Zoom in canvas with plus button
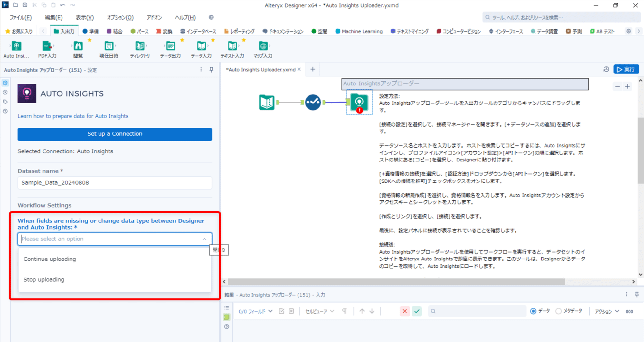The height and width of the screenshot is (342, 644). 627,86
